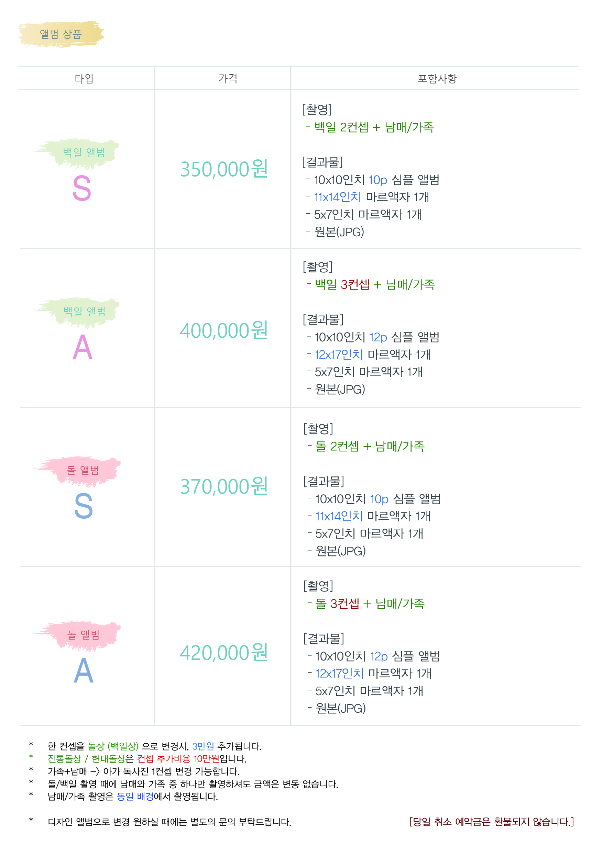The image size is (614, 868).
Task: Click the 앨범 상품 brushstroke title badge
Action: tap(61, 34)
